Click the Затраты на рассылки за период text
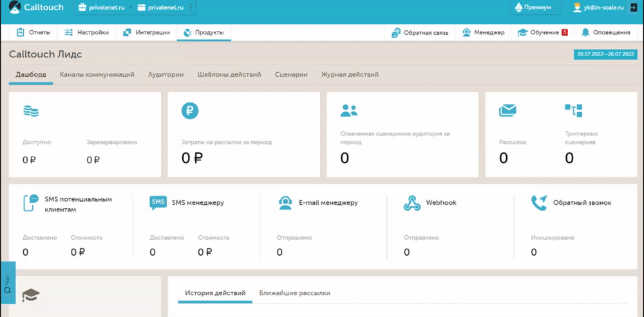The height and width of the screenshot is (317, 644). pos(227,142)
